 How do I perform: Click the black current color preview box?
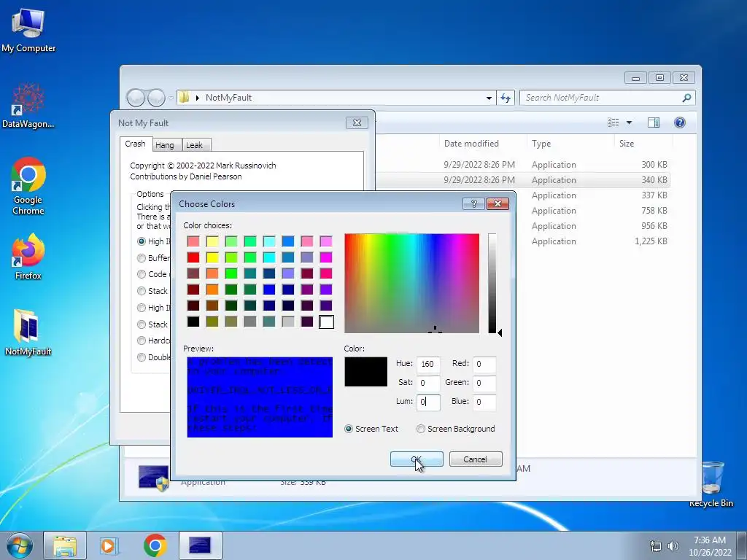coord(366,372)
